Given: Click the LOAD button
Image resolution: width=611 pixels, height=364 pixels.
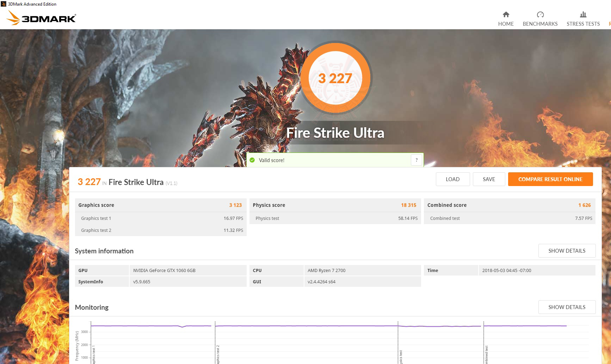Looking at the screenshot, I should pos(452,179).
